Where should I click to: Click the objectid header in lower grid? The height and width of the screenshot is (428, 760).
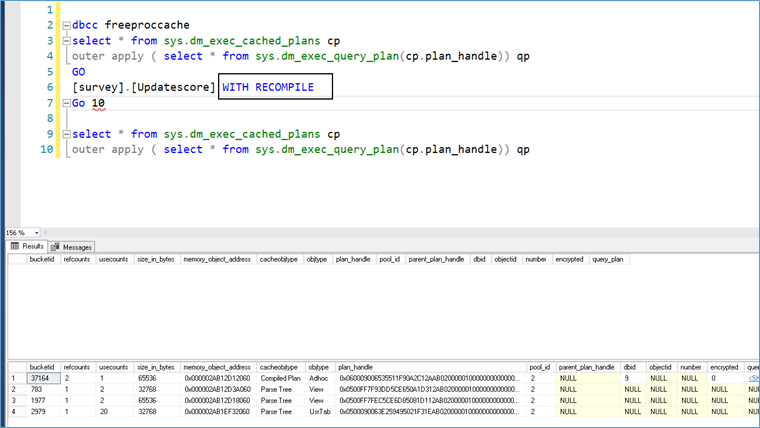point(661,367)
